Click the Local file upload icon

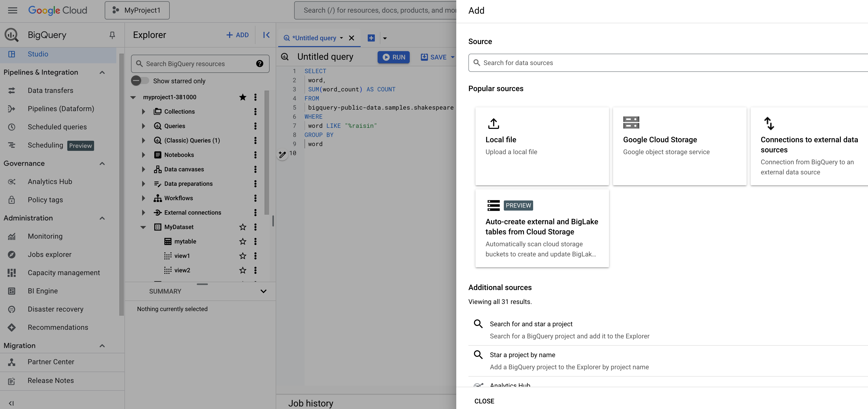coord(493,123)
